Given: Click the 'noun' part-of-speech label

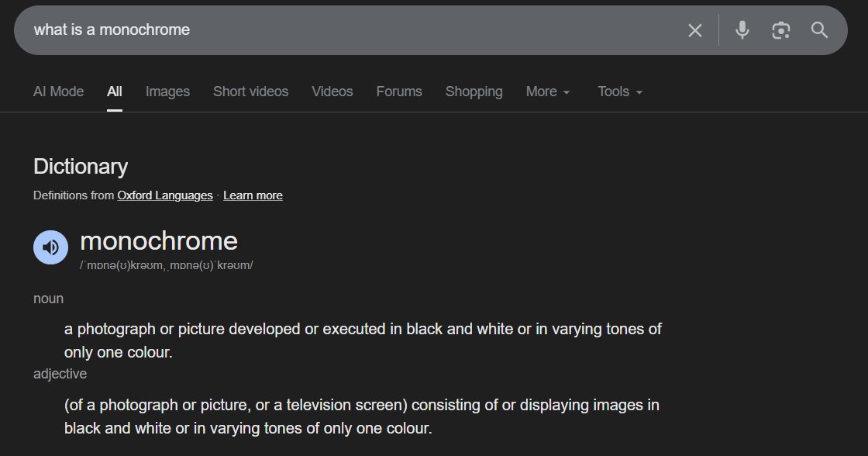Looking at the screenshot, I should pos(48,299).
